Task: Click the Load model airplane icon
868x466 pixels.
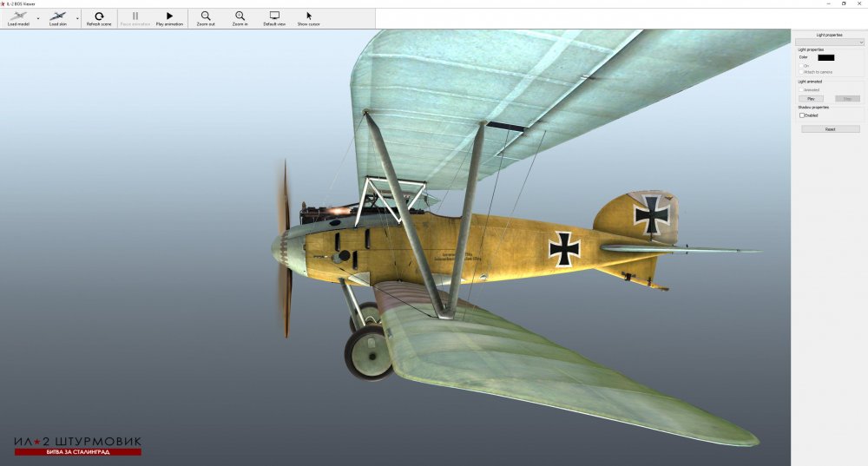Action: [19, 16]
